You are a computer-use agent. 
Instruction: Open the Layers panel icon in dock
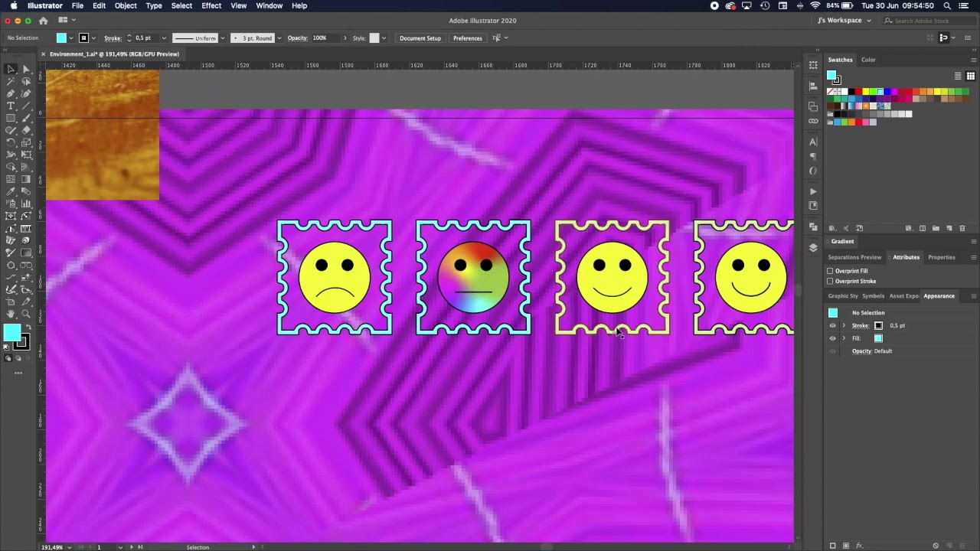coord(813,248)
